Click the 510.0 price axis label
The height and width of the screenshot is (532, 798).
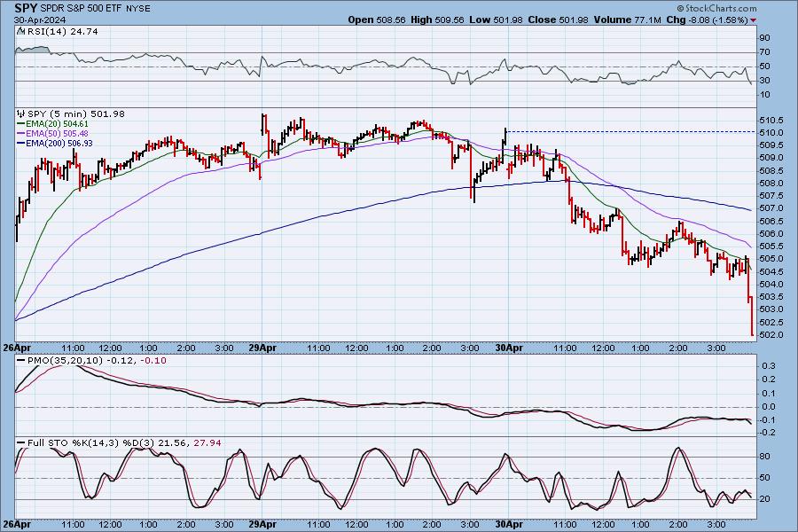point(771,133)
